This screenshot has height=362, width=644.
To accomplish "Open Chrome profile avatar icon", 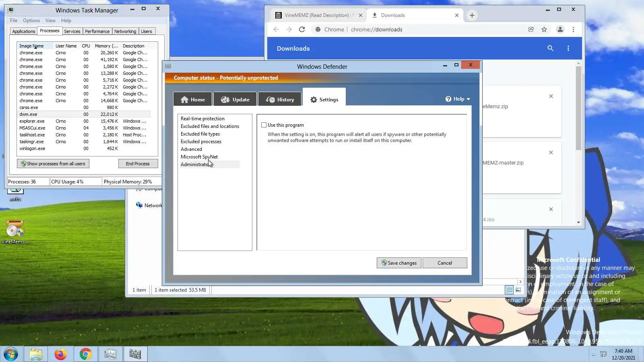I will (x=560, y=29).
